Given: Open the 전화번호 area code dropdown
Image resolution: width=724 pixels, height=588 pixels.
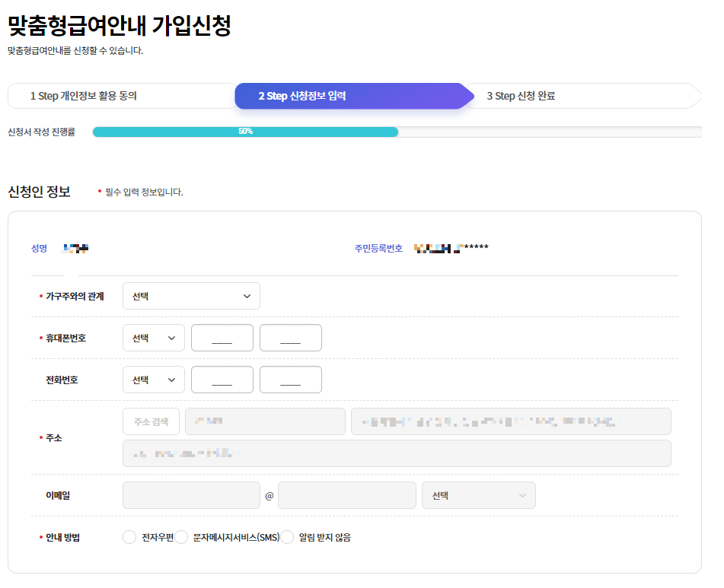Looking at the screenshot, I should (153, 379).
